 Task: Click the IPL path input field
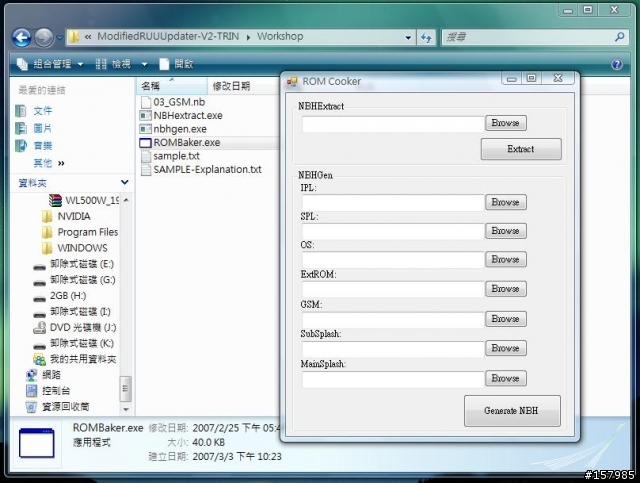[393, 203]
